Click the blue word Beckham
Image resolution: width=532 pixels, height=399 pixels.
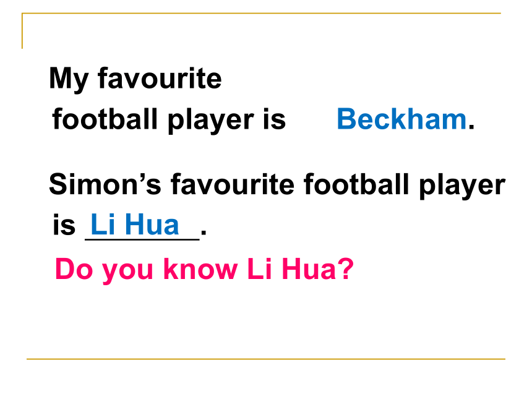[401, 119]
